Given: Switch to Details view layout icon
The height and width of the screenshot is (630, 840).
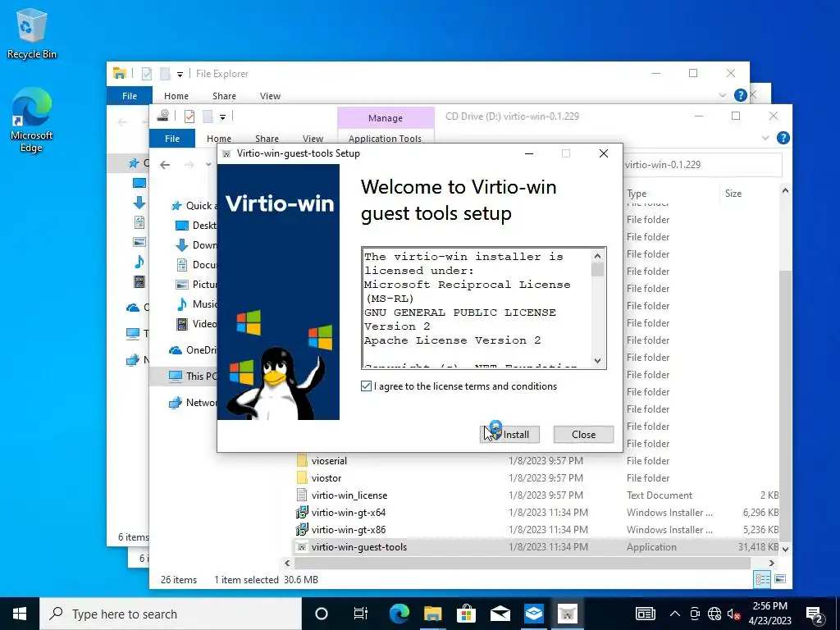Looking at the screenshot, I should (x=762, y=578).
